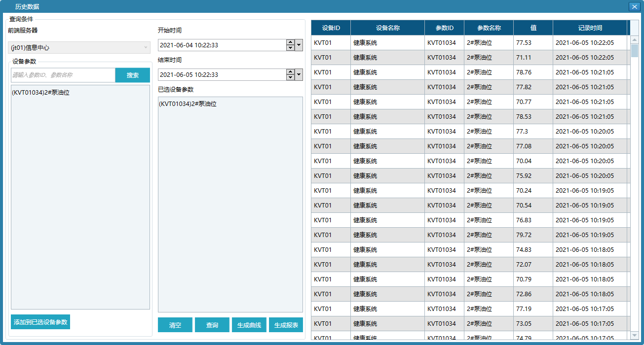Increment start time with up spinner

pos(290,42)
